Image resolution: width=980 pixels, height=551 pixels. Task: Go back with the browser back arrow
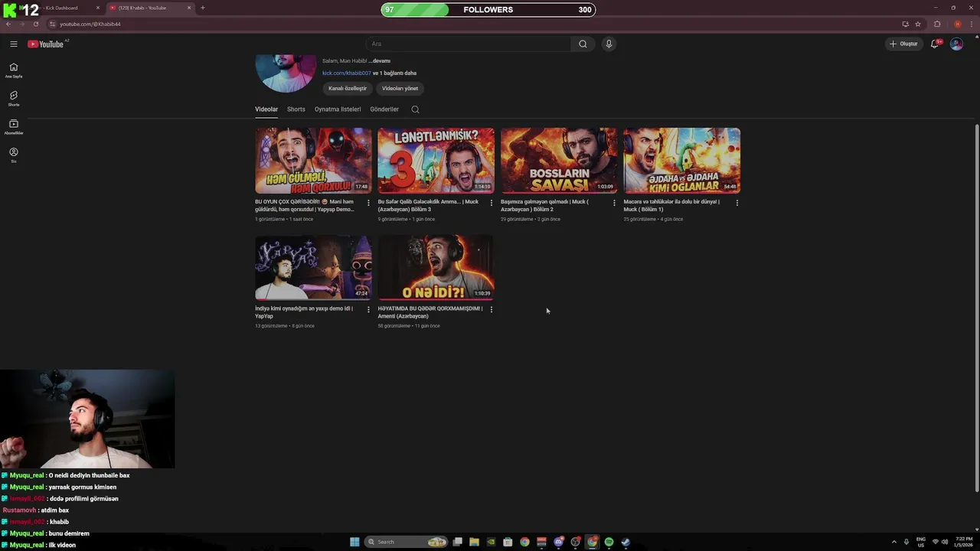pyautogui.click(x=8, y=24)
